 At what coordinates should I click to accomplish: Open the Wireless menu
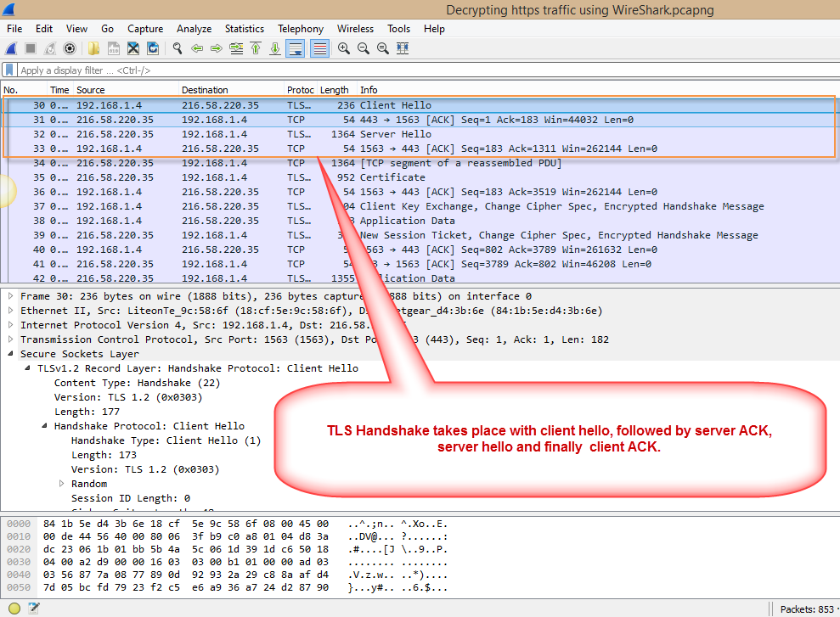tap(355, 29)
